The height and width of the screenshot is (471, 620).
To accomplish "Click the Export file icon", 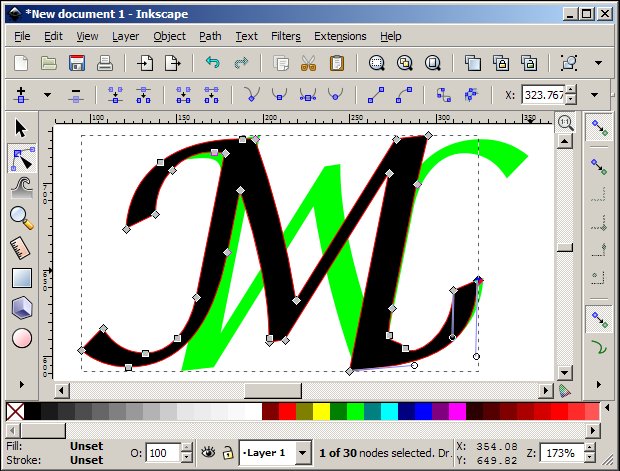I will pyautogui.click(x=173, y=63).
